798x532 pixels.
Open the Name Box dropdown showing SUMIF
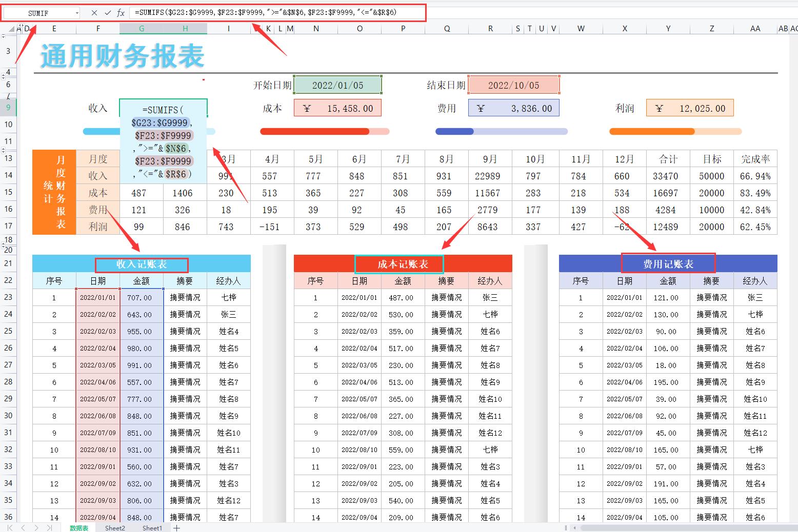[x=78, y=12]
